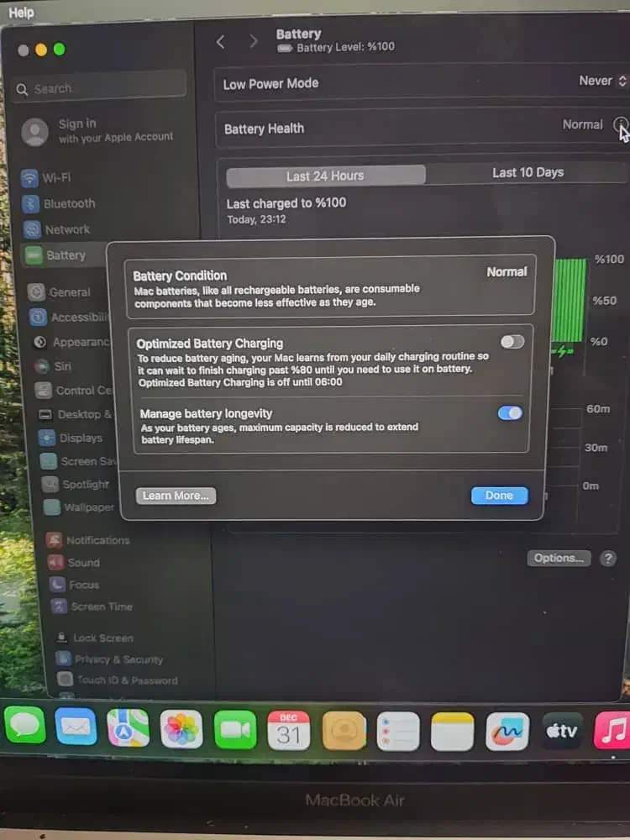Go back using the left chevron

[221, 42]
